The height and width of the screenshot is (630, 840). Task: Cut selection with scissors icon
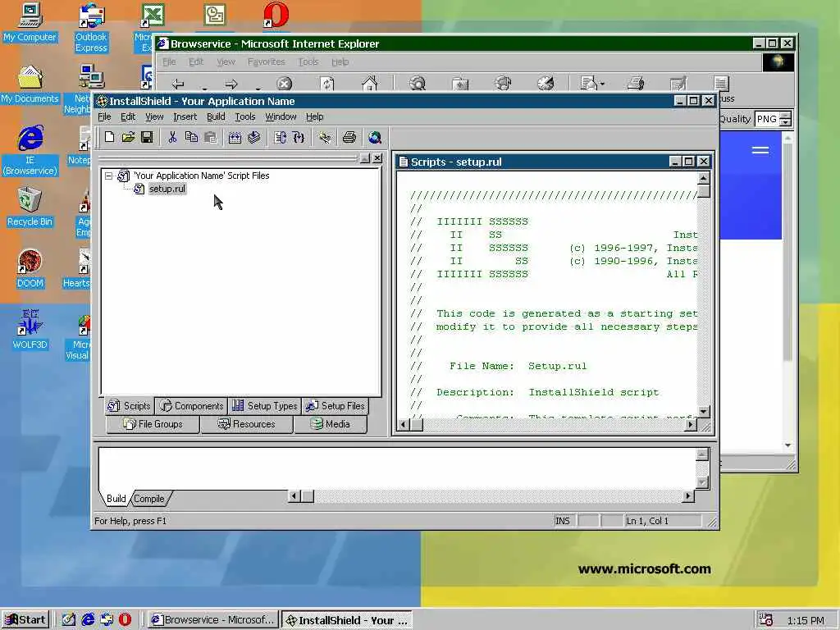click(x=172, y=138)
